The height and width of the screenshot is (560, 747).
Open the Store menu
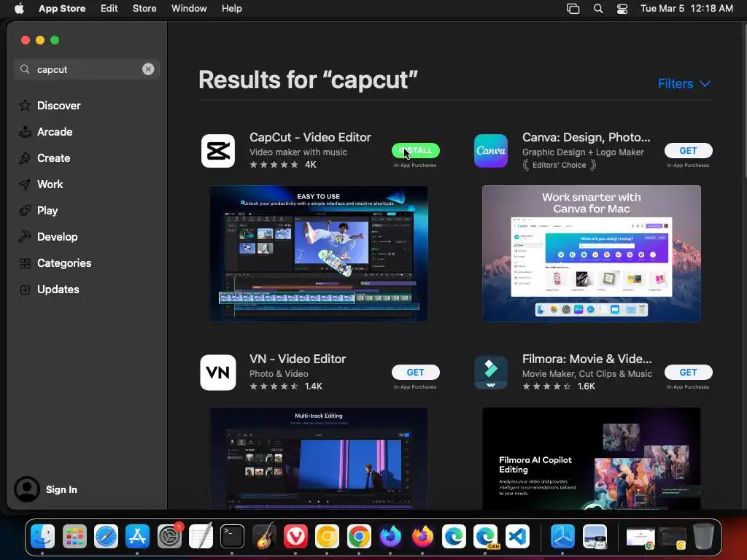click(144, 8)
